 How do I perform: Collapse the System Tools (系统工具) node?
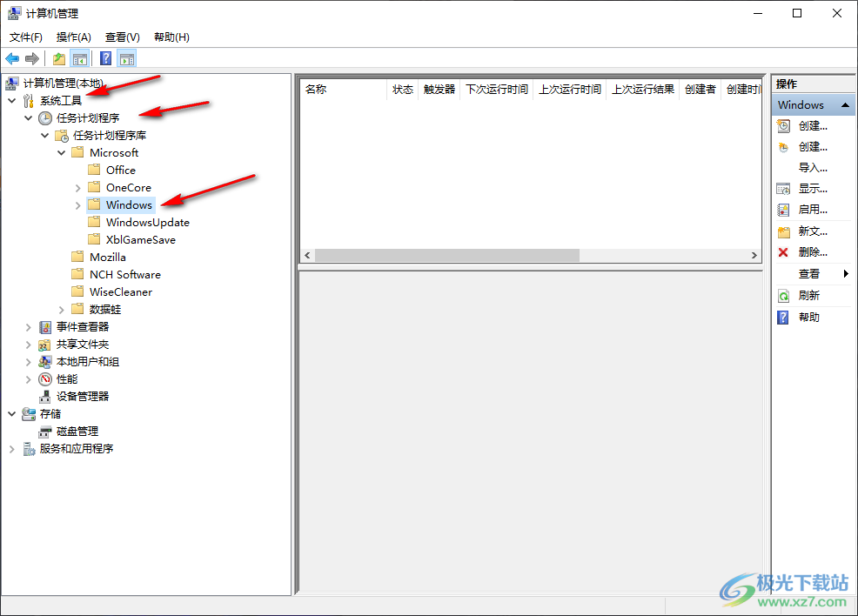point(12,101)
